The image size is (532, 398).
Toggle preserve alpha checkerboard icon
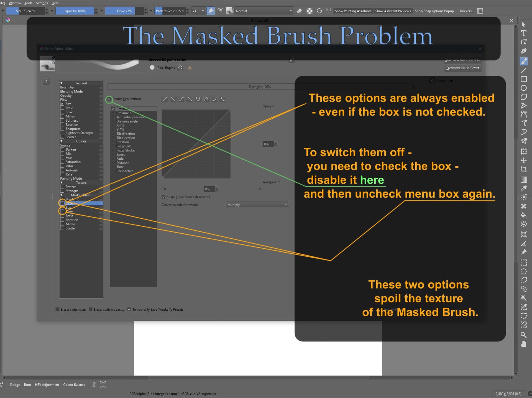tap(310, 11)
